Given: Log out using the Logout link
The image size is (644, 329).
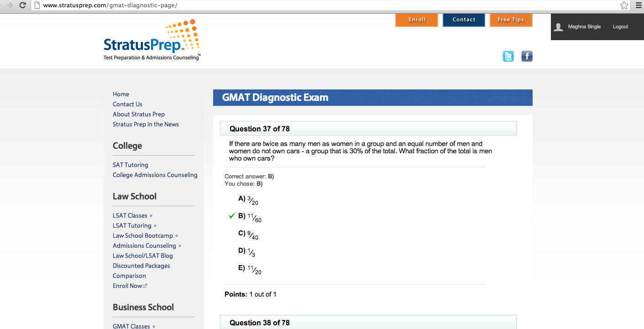Looking at the screenshot, I should point(620,27).
